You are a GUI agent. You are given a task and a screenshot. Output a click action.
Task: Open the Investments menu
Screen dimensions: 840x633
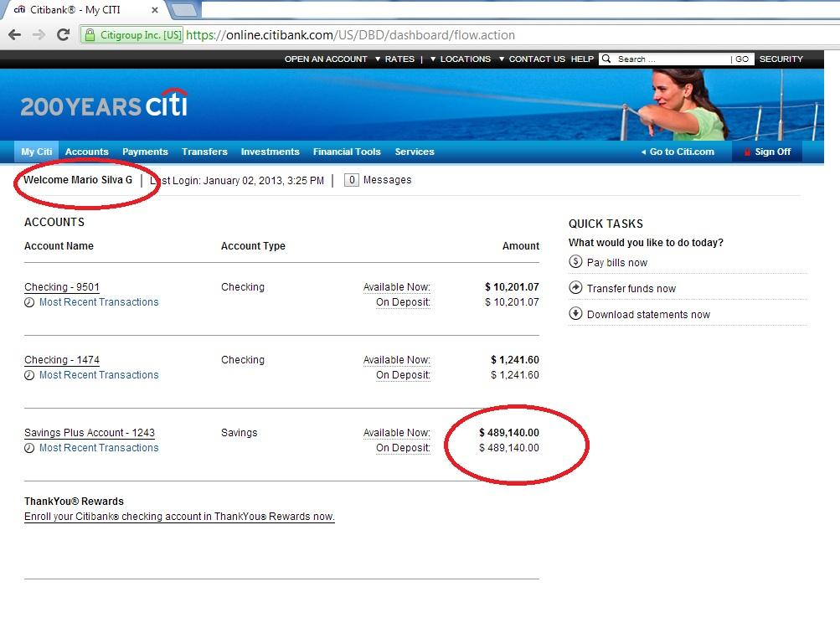[270, 152]
